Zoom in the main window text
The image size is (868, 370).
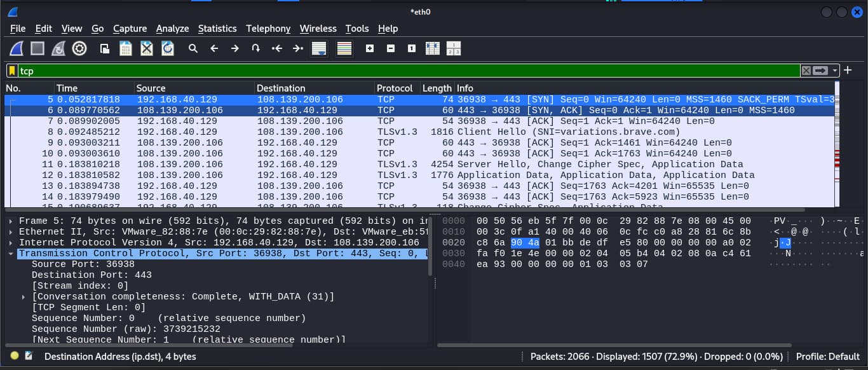point(370,48)
